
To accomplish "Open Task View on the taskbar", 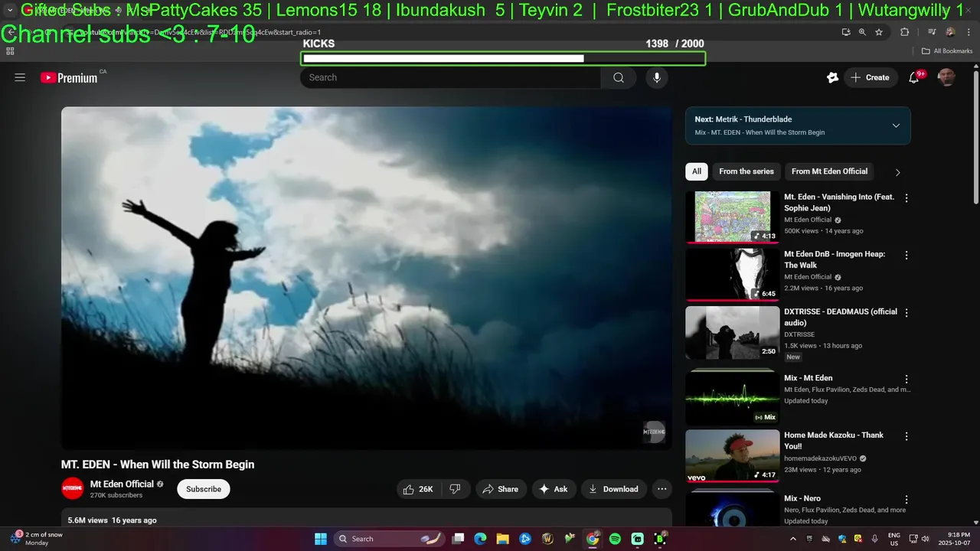I will (458, 539).
